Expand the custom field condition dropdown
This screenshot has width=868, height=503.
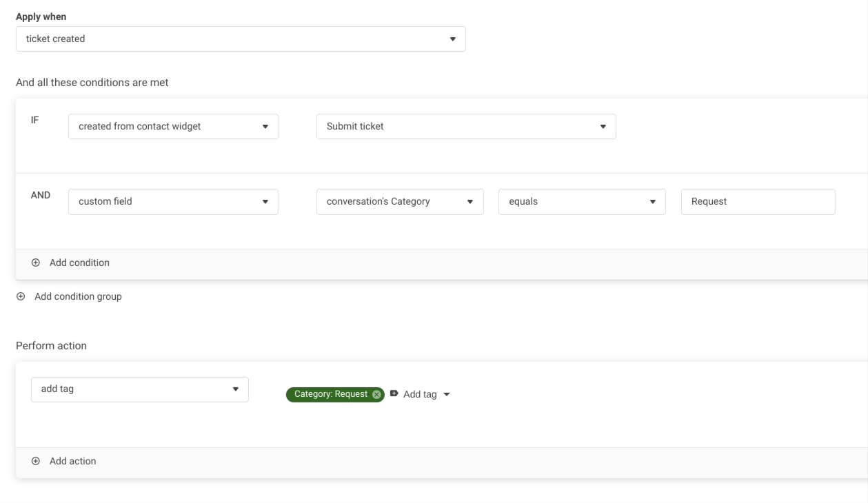click(x=173, y=202)
